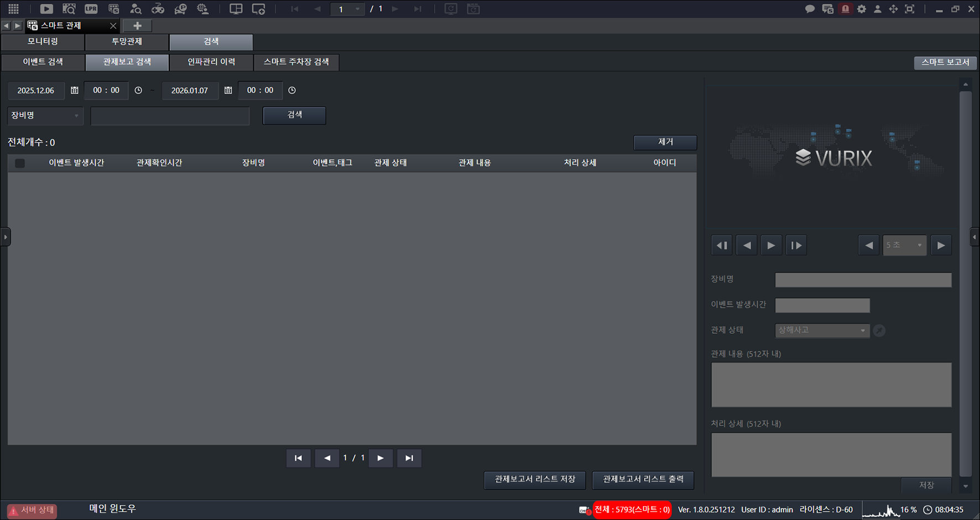This screenshot has height=520, width=980.
Task: Click the 검색 search button
Action: (x=294, y=115)
